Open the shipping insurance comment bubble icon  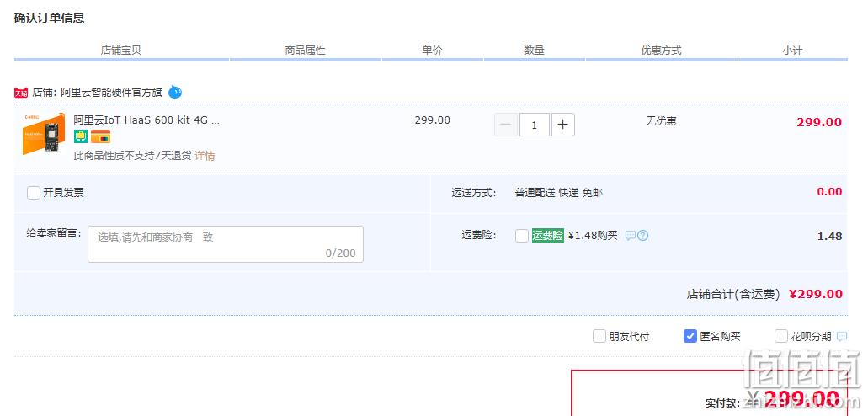tap(630, 236)
